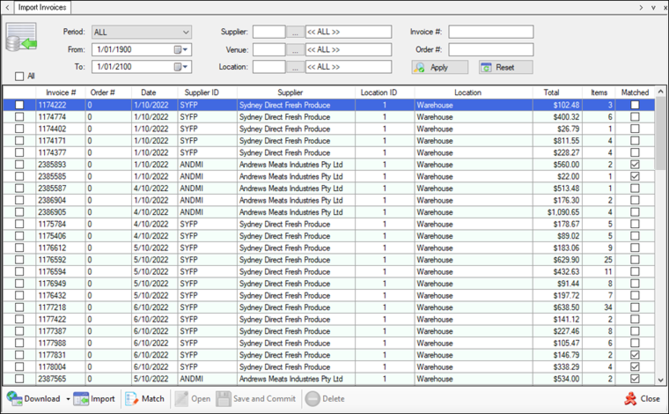
Task: Tick the checkbox for invoice 2385893
Action: [x=19, y=164]
